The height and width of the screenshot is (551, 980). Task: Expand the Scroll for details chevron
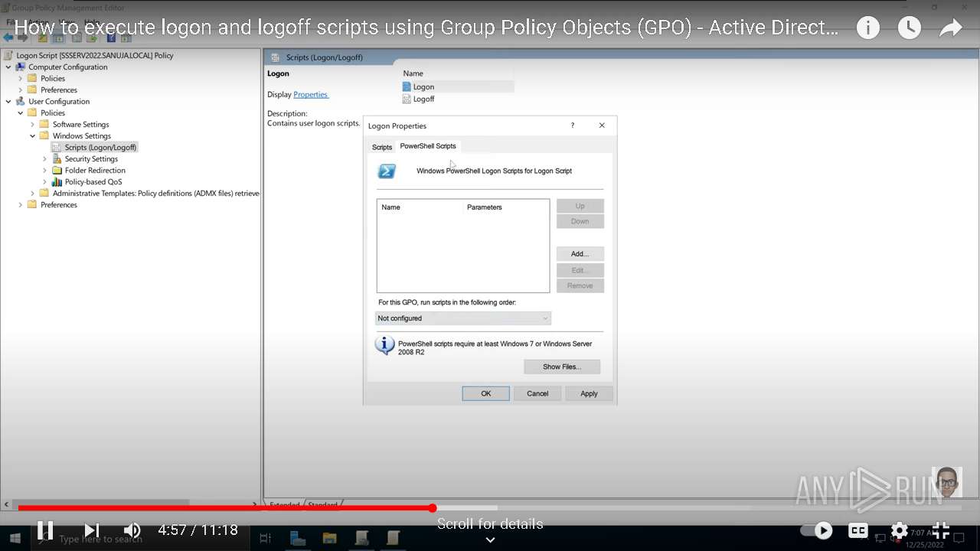click(x=490, y=540)
